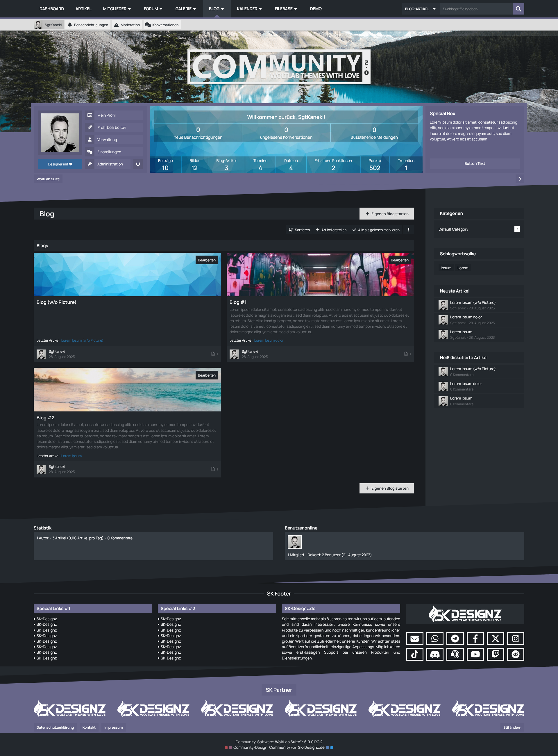Screen dimensions: 558x756
Task: Open the Blog #1 graffiti cover thumbnail
Action: click(320, 274)
